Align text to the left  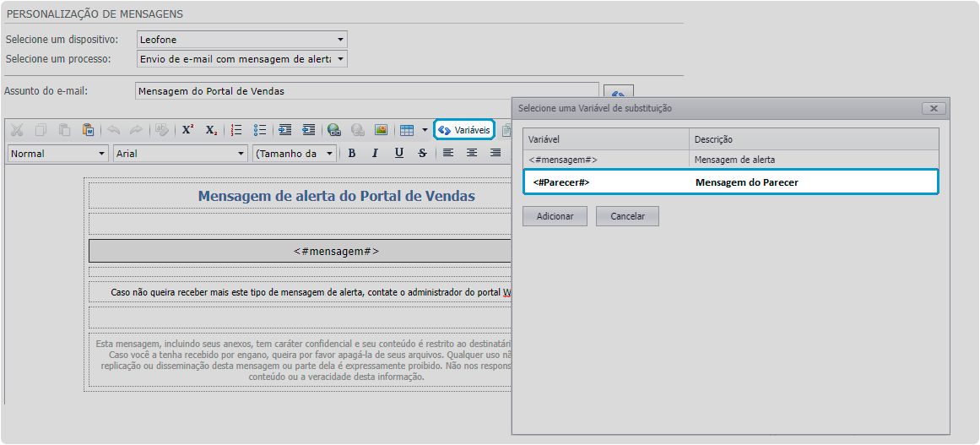448,153
